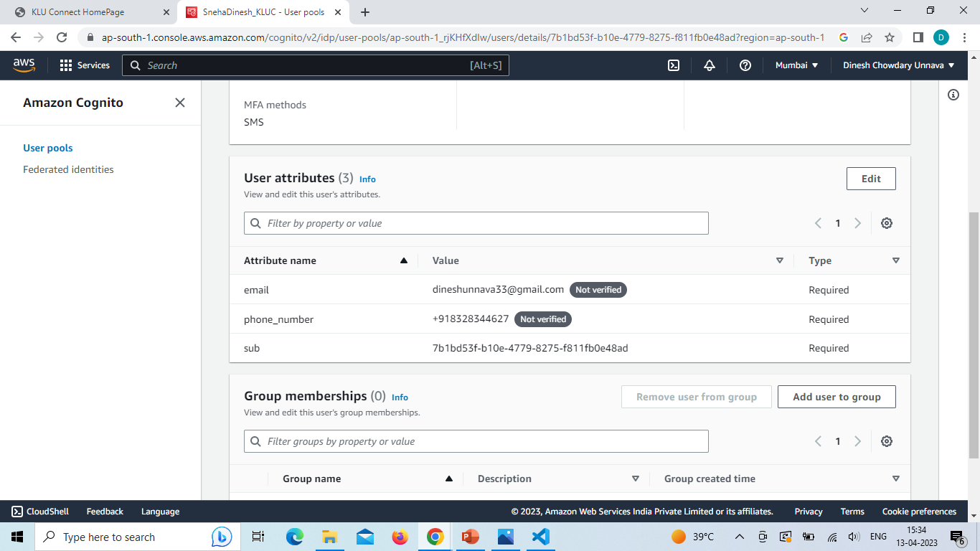Click the Edit button for user attributes
This screenshot has height=551, width=980.
(x=871, y=178)
